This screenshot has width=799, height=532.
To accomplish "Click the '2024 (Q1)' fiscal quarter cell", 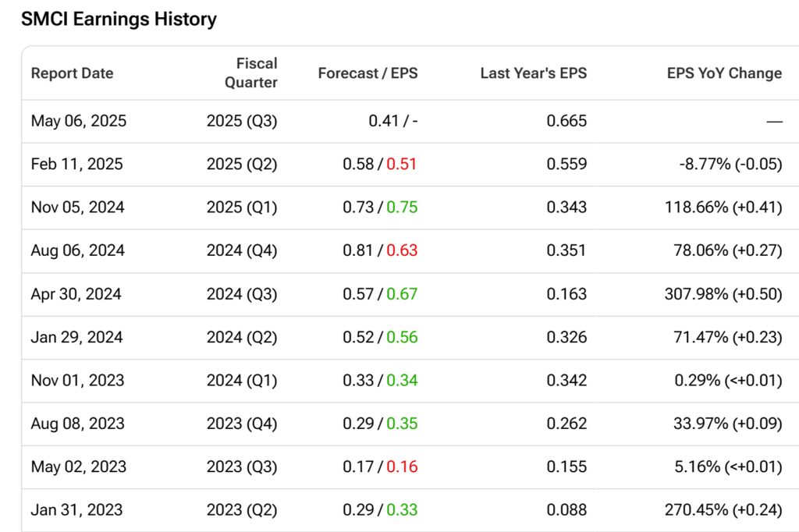I will pos(242,381).
